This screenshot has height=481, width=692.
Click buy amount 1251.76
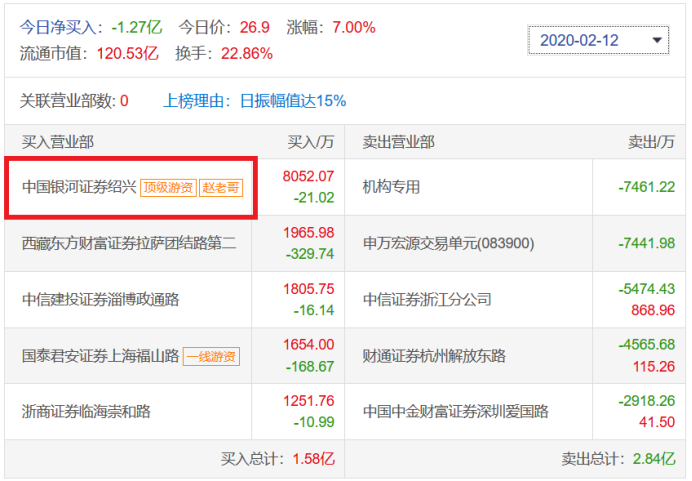pos(308,401)
